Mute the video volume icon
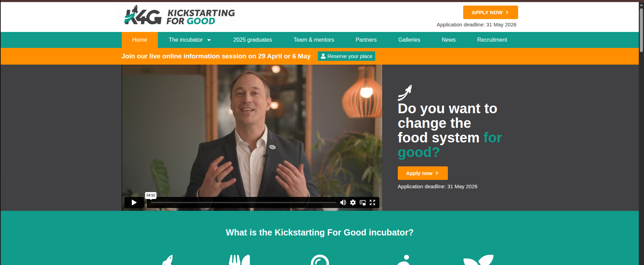 coord(343,202)
